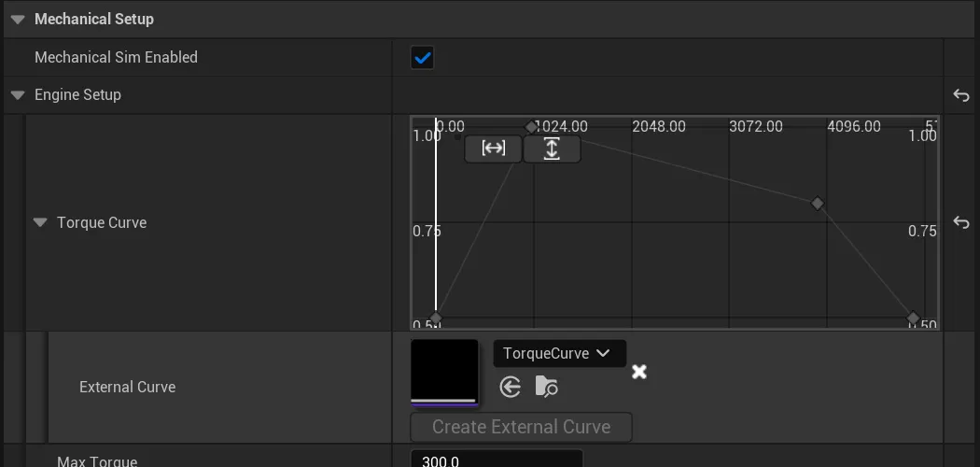Collapse the Mechanical Setup section
The height and width of the screenshot is (467, 980).
[18, 20]
